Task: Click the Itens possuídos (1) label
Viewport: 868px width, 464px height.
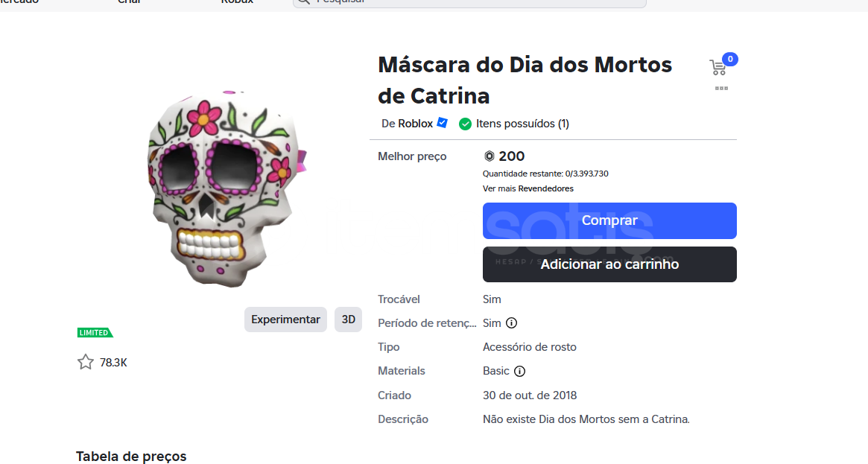Action: click(x=522, y=124)
